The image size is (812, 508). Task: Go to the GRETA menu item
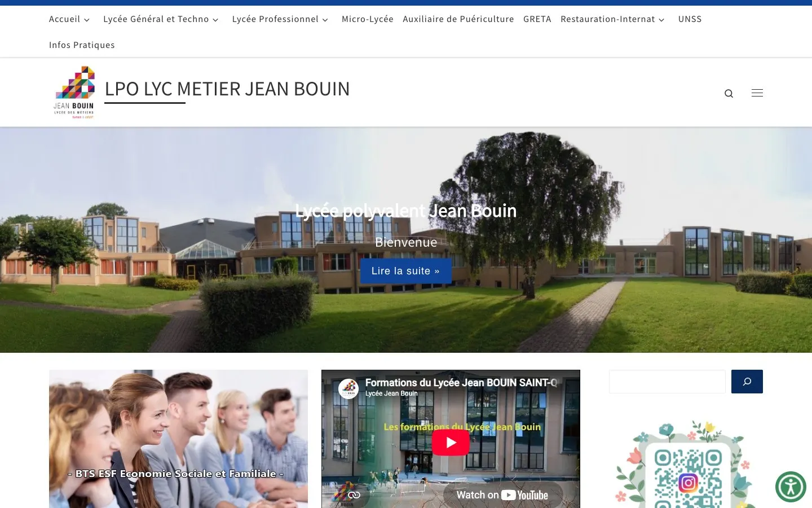537,19
